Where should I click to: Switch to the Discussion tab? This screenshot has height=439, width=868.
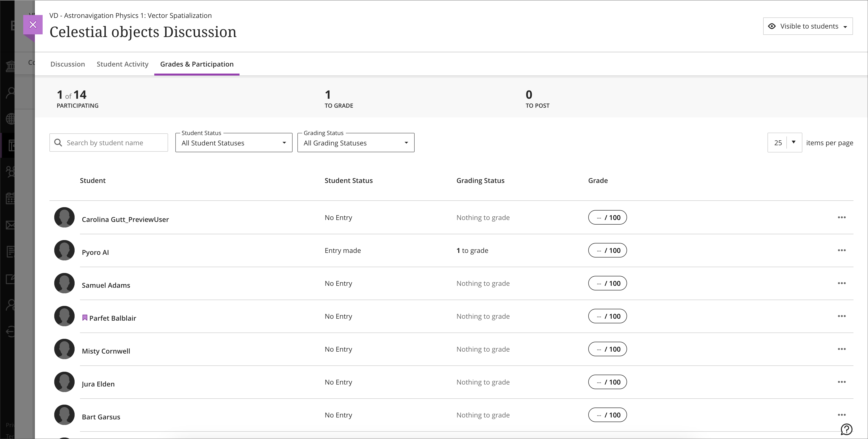click(x=67, y=64)
